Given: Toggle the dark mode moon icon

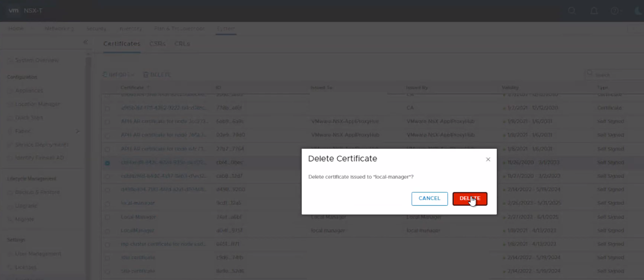Looking at the screenshot, I should [638, 11].
